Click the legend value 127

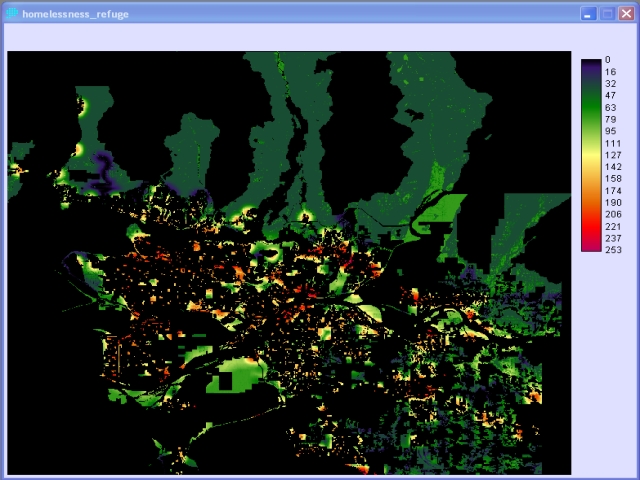[613, 155]
